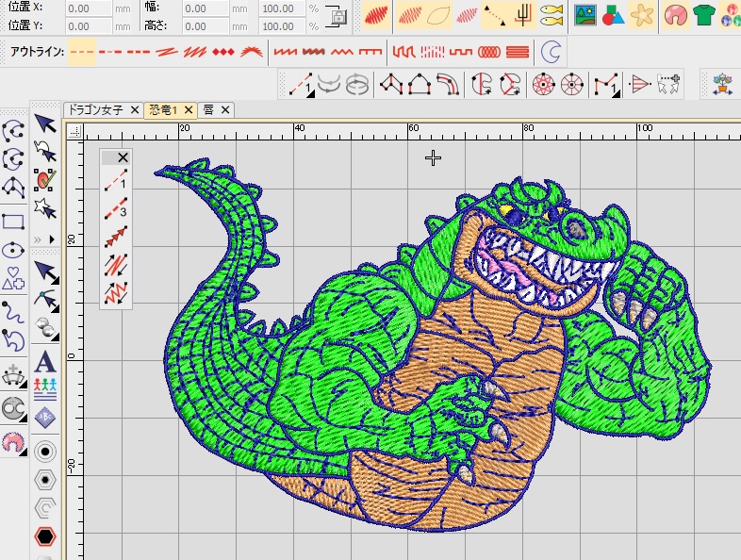Choose the arrowhead motif run in palette
This screenshot has height=560, width=741.
pyautogui.click(x=116, y=237)
